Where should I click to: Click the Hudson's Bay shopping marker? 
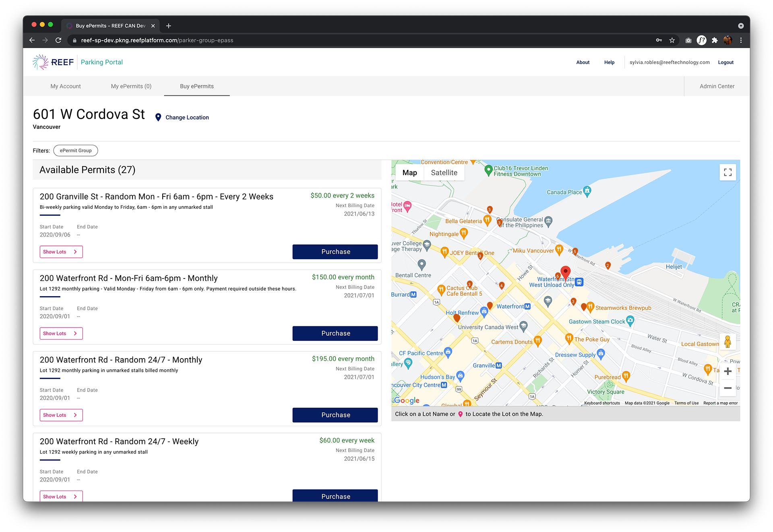pyautogui.click(x=460, y=376)
